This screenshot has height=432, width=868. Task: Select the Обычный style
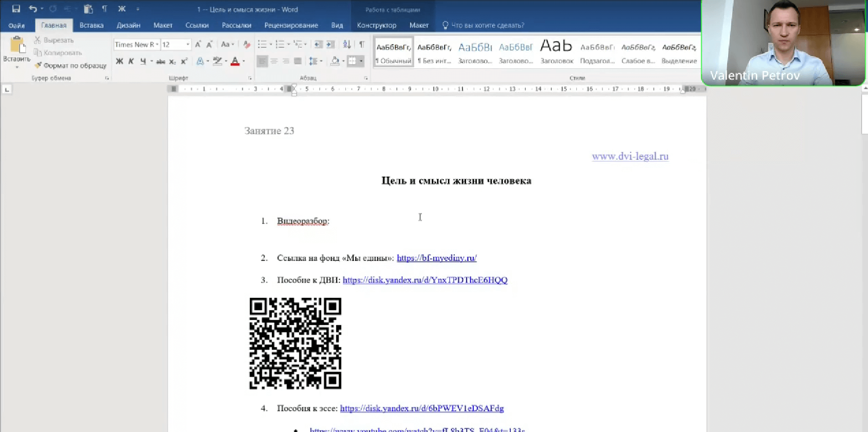(x=394, y=52)
